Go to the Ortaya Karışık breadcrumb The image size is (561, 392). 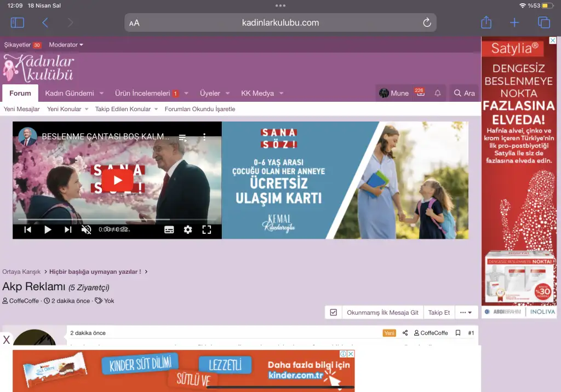[x=21, y=272]
